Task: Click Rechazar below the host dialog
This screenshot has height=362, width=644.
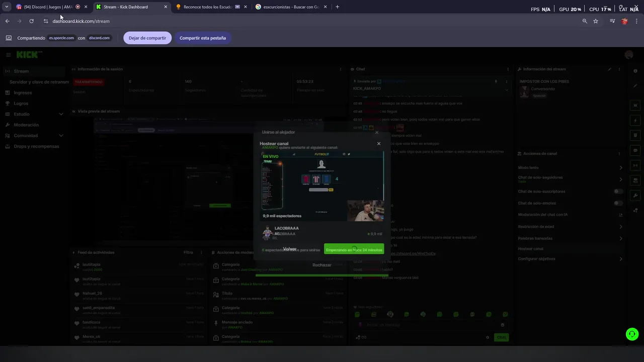Action: (x=321, y=265)
